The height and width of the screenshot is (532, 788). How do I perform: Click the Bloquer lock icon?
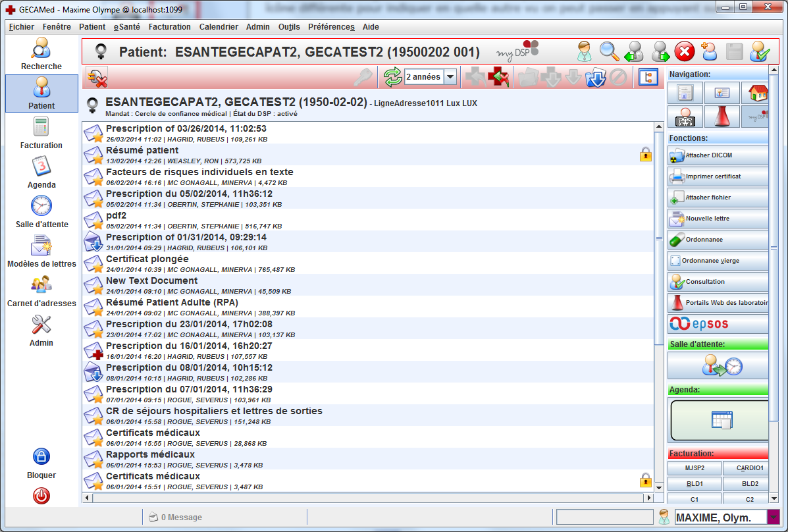(x=41, y=462)
